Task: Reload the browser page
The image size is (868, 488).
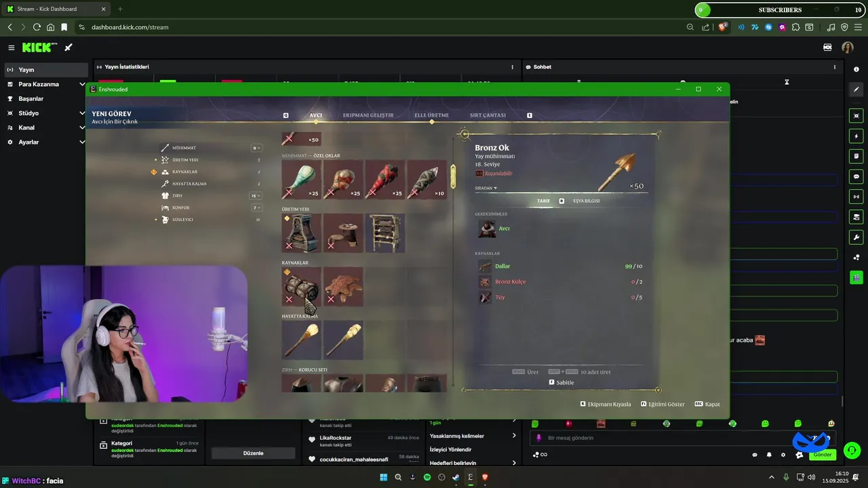Action: pyautogui.click(x=37, y=27)
